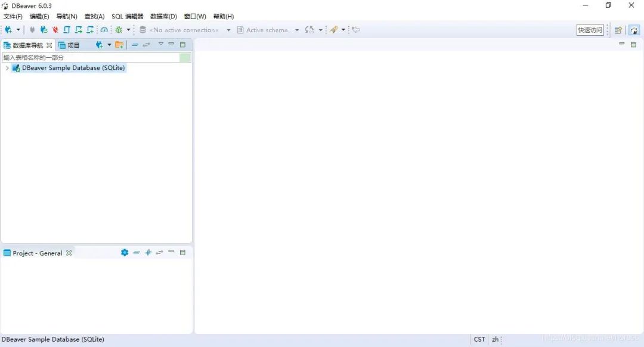Expand the DBeaver Sample Database node

(7, 68)
